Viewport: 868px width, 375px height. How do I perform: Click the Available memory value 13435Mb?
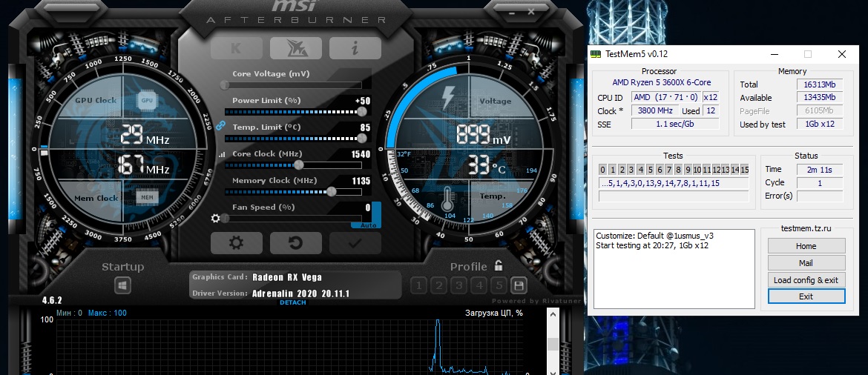[820, 98]
